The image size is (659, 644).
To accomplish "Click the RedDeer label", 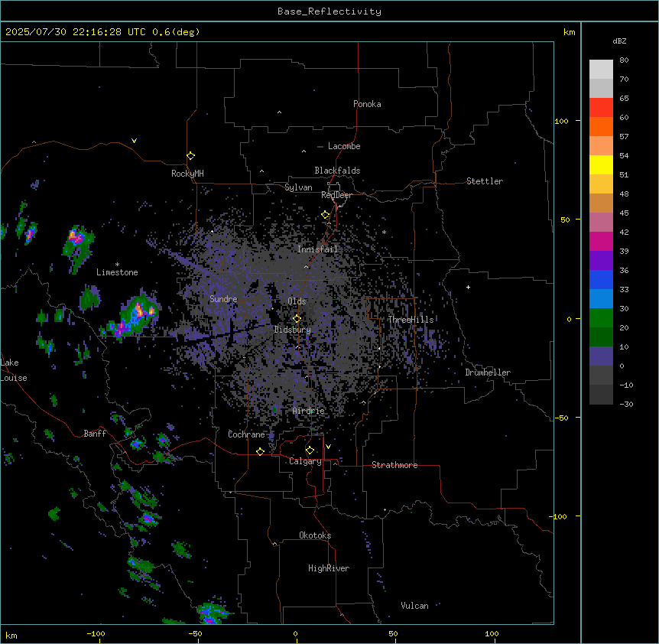I will pyautogui.click(x=336, y=195).
